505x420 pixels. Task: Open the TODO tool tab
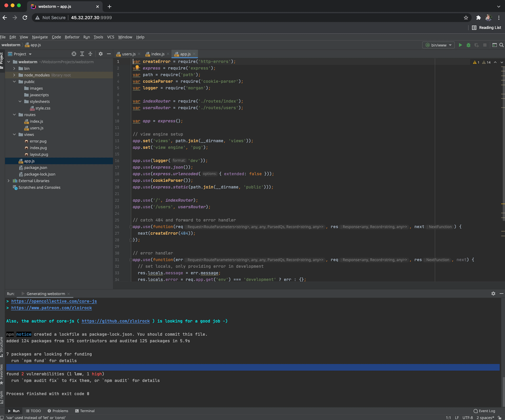[33, 411]
